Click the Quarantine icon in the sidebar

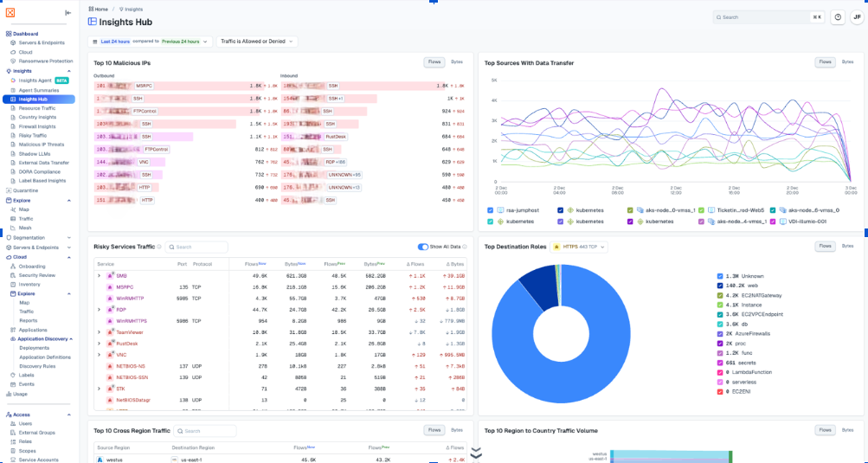[x=9, y=190]
